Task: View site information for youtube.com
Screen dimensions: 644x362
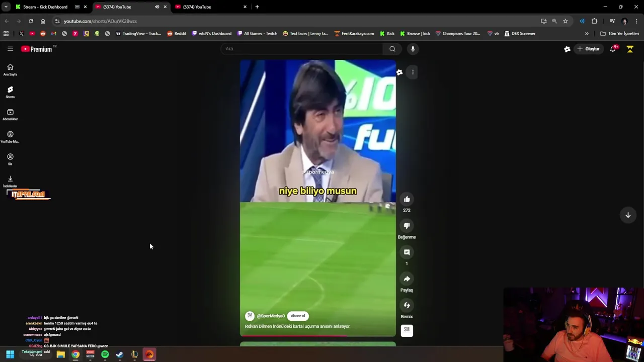Action: point(57,21)
